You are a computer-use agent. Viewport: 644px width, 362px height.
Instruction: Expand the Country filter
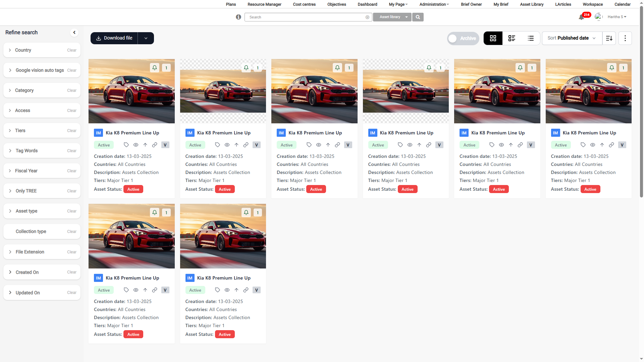10,50
